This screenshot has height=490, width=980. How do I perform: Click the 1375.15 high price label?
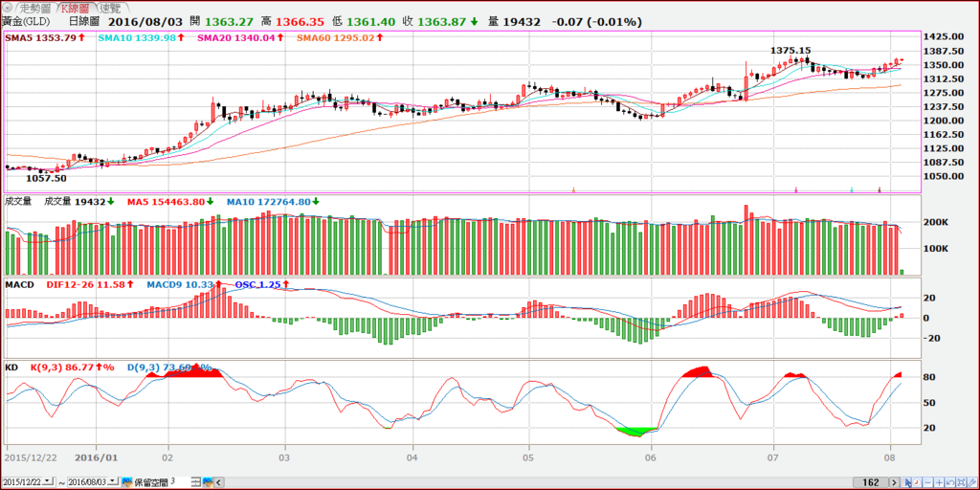point(790,50)
